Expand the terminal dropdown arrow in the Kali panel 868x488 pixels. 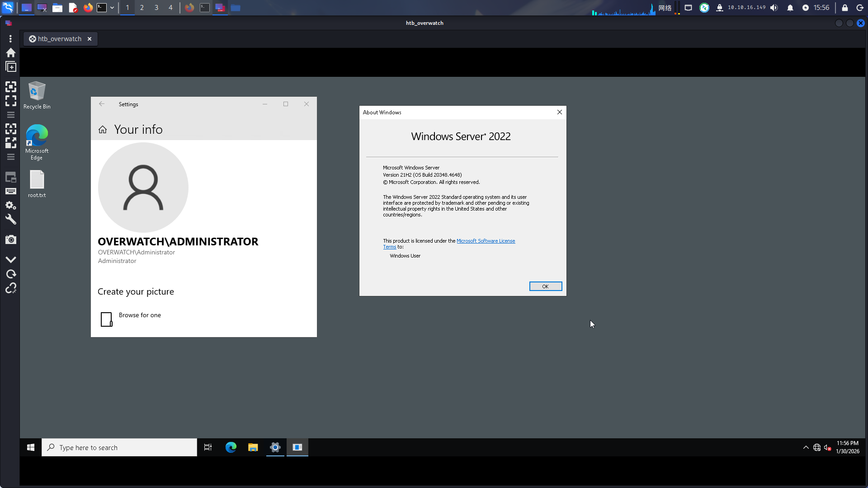(112, 8)
